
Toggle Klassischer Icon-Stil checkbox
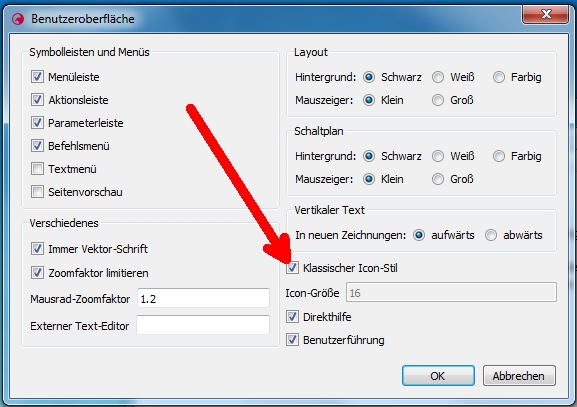point(293,268)
